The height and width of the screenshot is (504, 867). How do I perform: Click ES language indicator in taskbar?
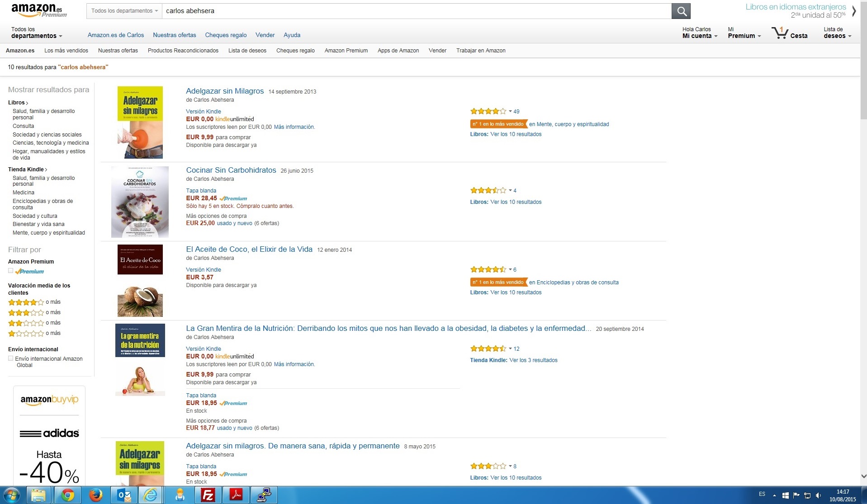(x=762, y=494)
